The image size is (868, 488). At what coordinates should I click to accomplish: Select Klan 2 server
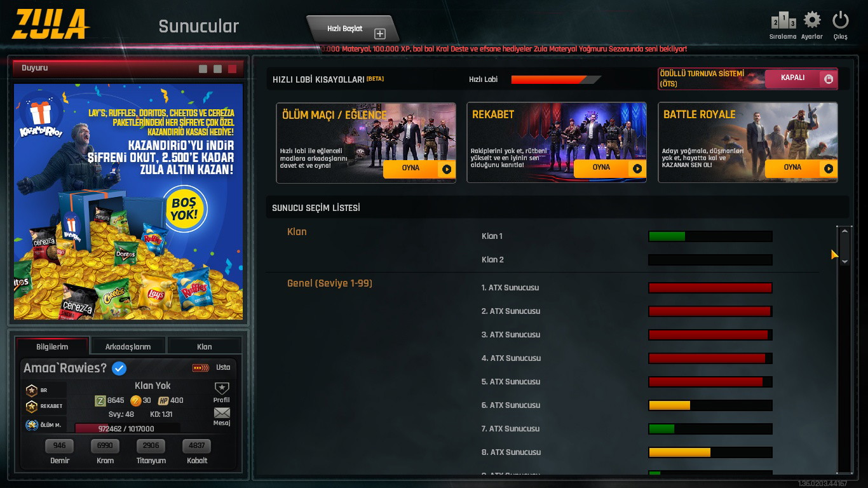(x=492, y=260)
